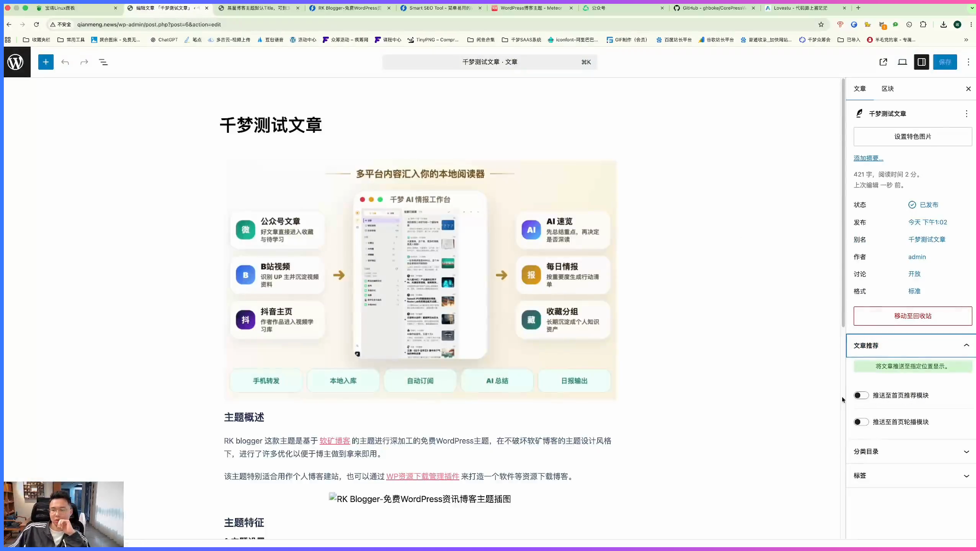Toggle the settings sidebar panel
Screen dimensions: 980x551
(x=921, y=62)
